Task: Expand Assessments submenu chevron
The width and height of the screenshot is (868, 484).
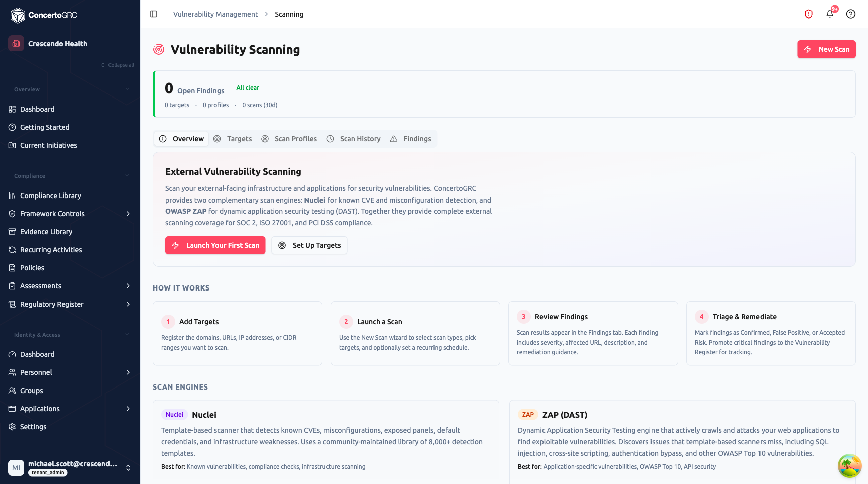Action: 128,286
